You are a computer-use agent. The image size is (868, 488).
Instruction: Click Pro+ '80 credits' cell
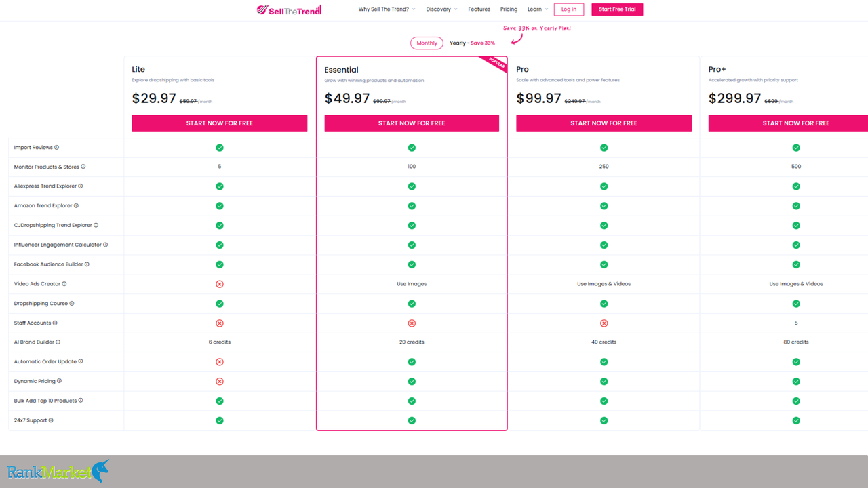796,342
